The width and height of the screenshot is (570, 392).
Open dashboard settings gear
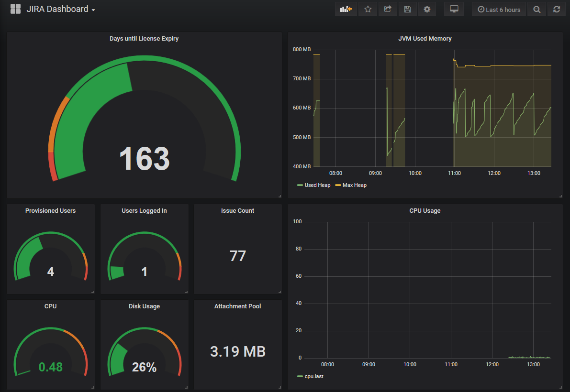click(427, 9)
